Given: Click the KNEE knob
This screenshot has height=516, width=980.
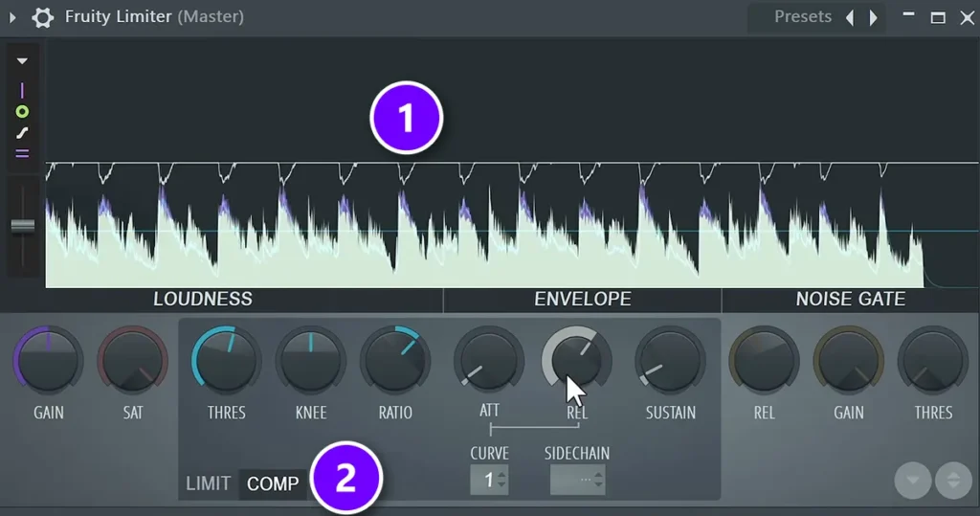Looking at the screenshot, I should pos(311,361).
